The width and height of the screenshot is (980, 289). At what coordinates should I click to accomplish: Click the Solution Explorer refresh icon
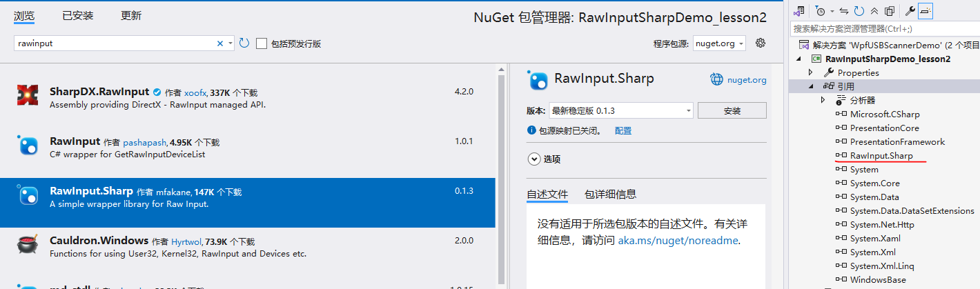tap(859, 11)
